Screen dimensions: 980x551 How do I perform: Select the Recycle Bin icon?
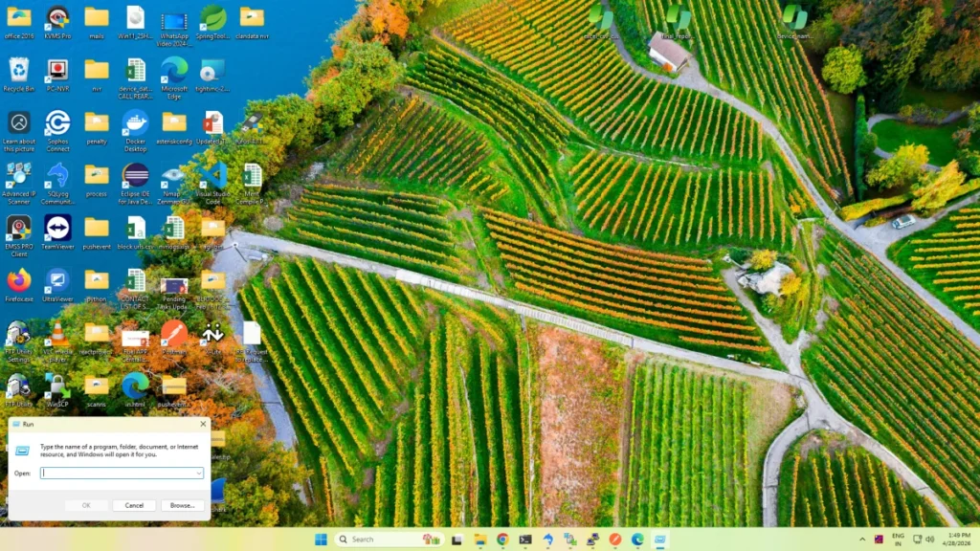pos(18,70)
